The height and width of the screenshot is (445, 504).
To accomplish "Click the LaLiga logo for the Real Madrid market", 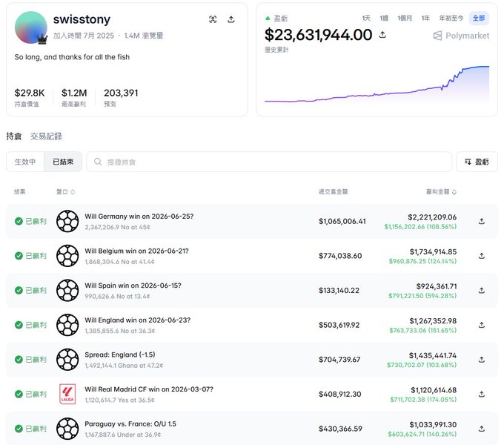I will (x=67, y=395).
